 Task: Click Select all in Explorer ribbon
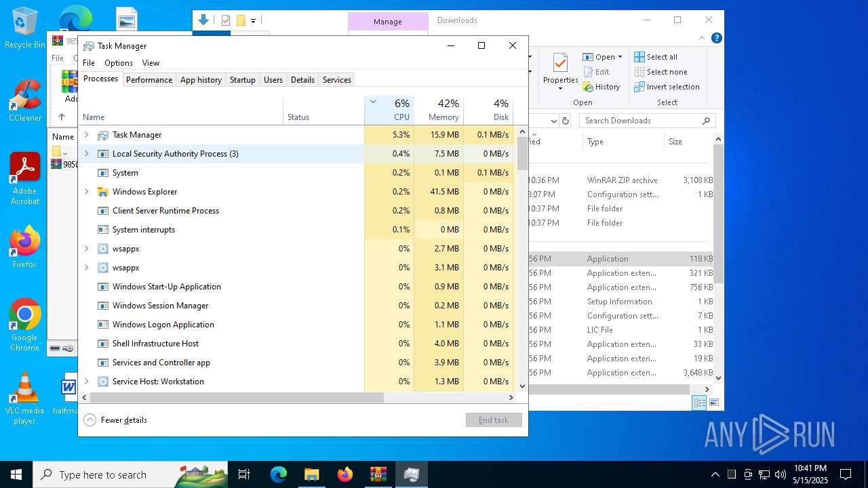[656, 57]
